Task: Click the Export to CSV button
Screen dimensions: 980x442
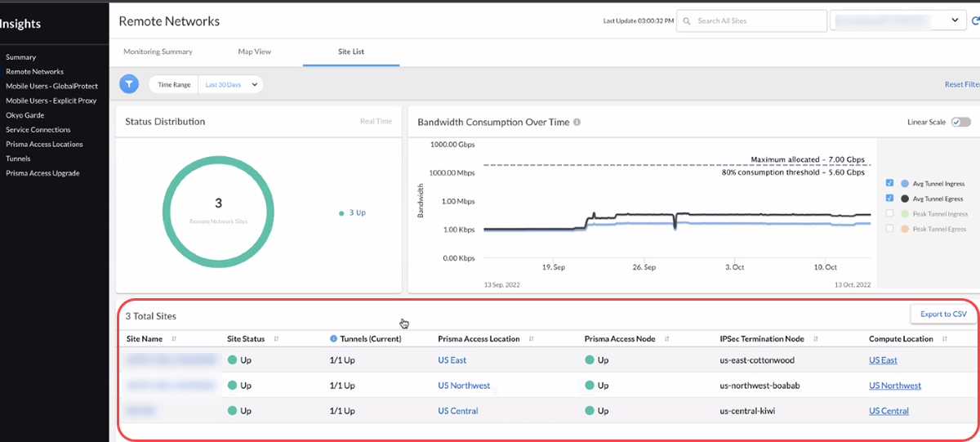Action: coord(943,314)
